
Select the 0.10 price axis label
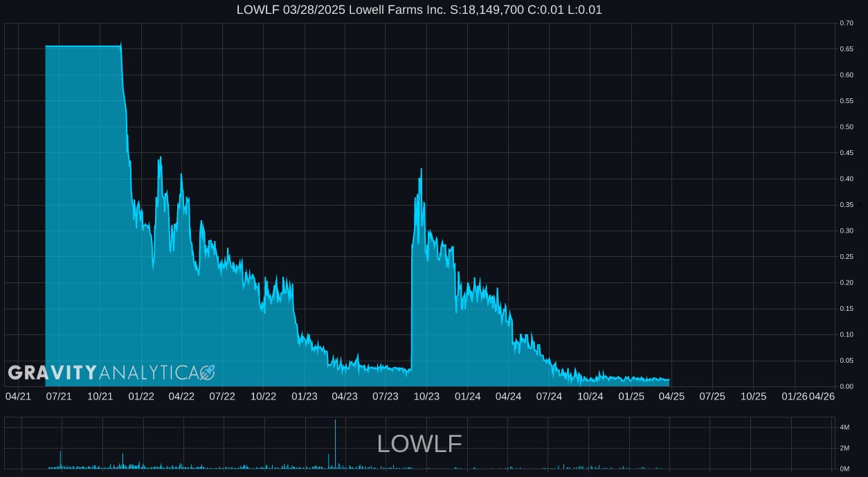pos(847,334)
